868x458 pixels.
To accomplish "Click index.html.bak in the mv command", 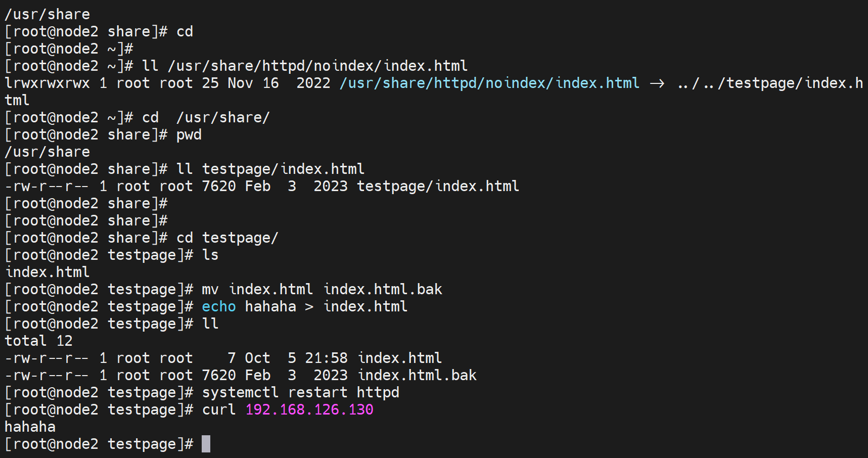I will click(x=383, y=289).
